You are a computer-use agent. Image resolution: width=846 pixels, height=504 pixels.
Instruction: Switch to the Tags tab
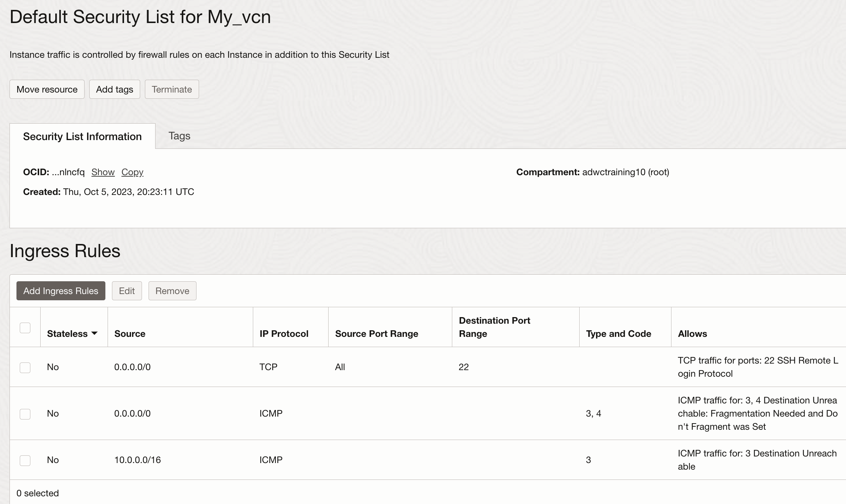tap(179, 136)
